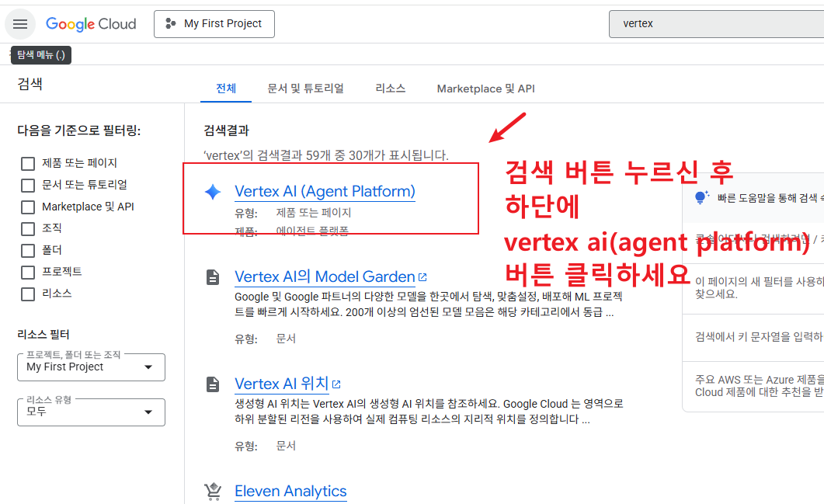Viewport: 824px width, 504px height.
Task: Open the My First Project resource filter dropdown
Action: [91, 367]
